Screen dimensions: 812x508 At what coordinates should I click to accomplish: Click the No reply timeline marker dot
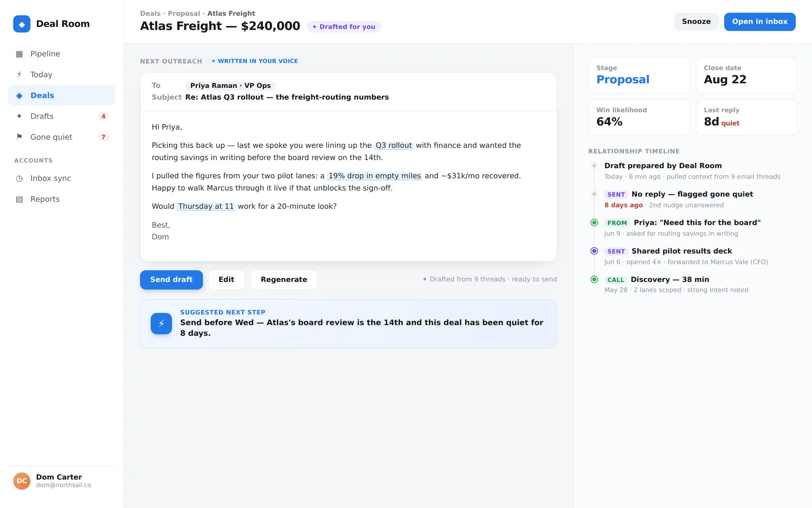coord(594,194)
